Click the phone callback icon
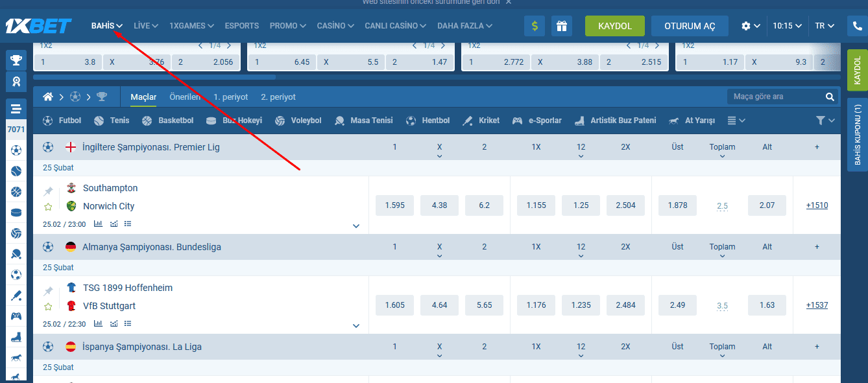The width and height of the screenshot is (868, 383). pyautogui.click(x=858, y=26)
